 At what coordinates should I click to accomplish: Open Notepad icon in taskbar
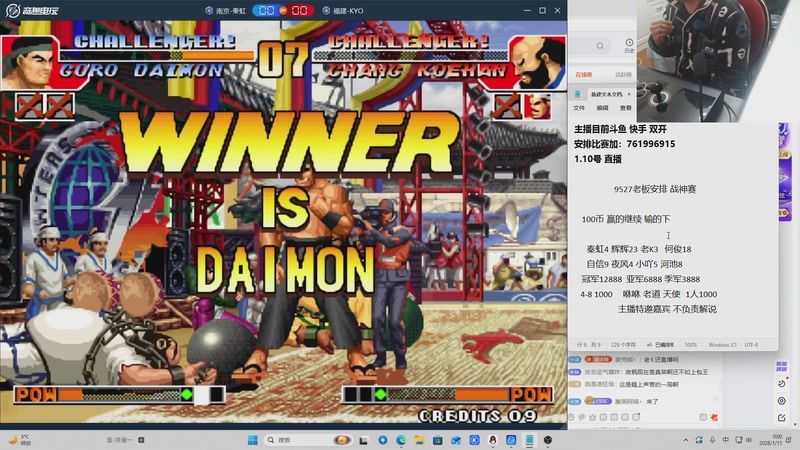(x=530, y=440)
